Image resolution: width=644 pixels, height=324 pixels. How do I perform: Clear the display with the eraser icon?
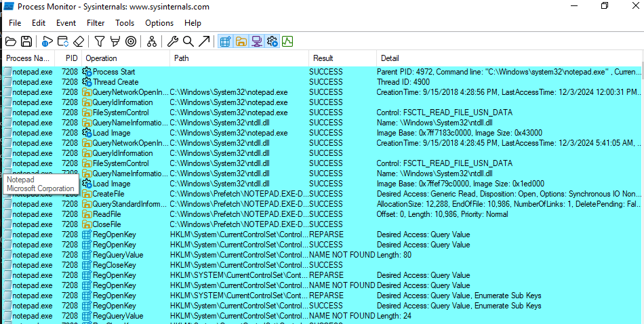pyautogui.click(x=79, y=41)
